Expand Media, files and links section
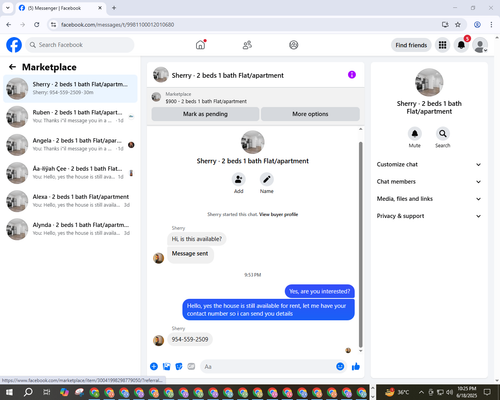 click(429, 199)
